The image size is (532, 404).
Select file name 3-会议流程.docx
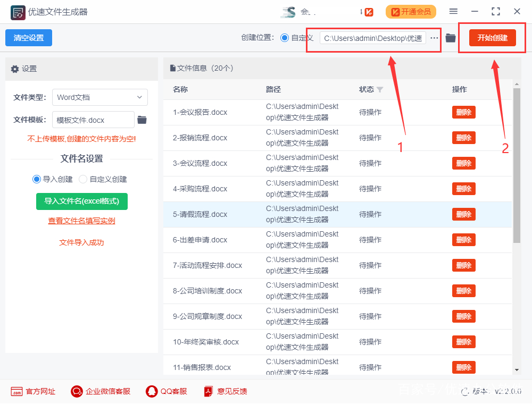200,163
